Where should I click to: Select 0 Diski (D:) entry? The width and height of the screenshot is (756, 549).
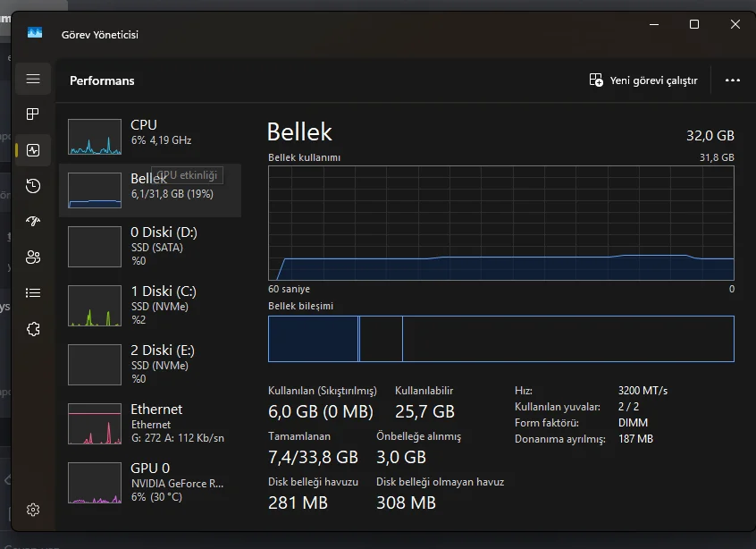tap(149, 245)
